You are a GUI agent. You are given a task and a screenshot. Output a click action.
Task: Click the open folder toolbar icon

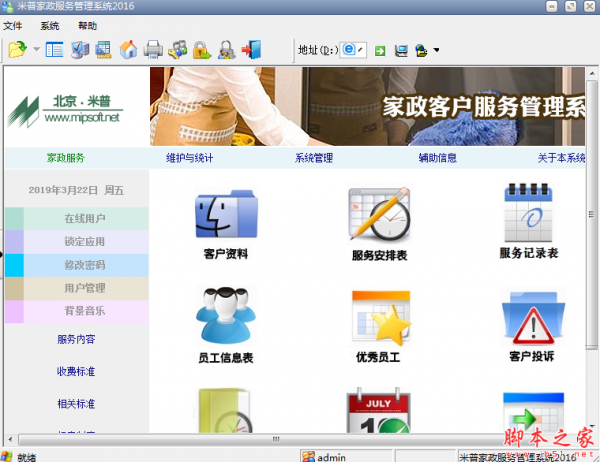(x=18, y=49)
